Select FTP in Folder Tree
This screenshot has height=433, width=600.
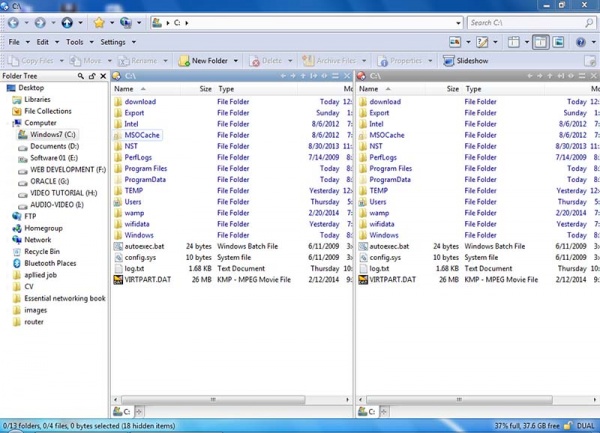[x=30, y=216]
